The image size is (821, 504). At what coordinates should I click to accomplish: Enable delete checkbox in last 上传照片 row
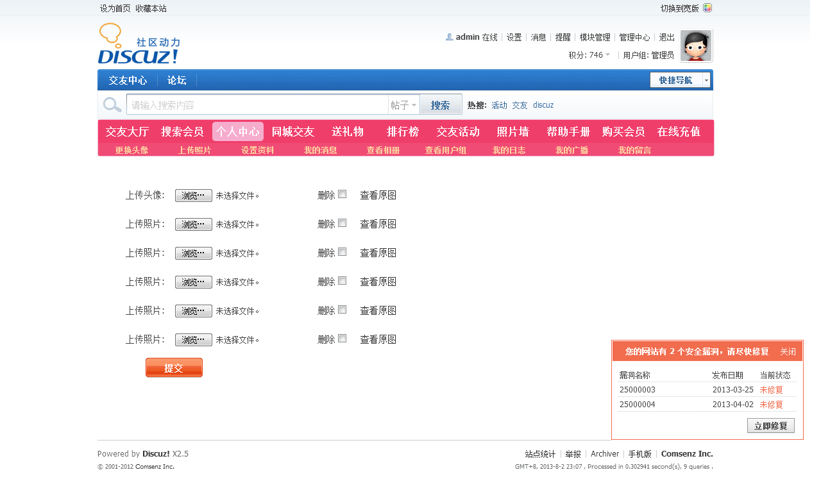[x=343, y=339]
